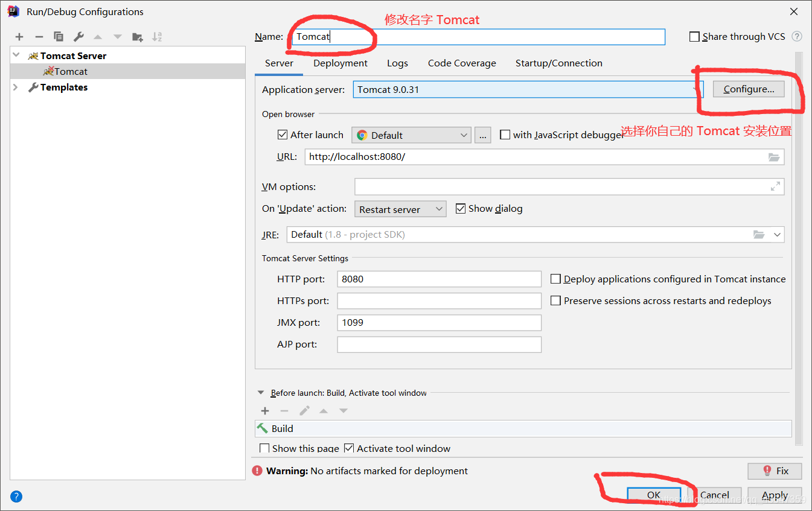The width and height of the screenshot is (812, 511).
Task: Open JRE dropdown arrow
Action: click(x=777, y=235)
